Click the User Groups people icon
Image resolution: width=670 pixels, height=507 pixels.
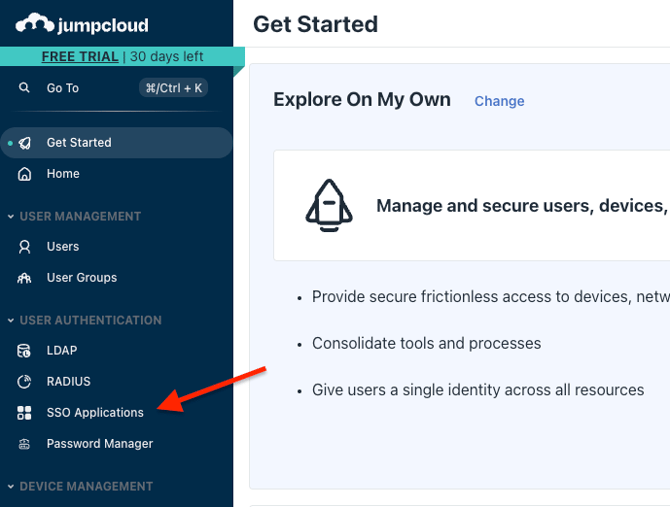point(24,278)
